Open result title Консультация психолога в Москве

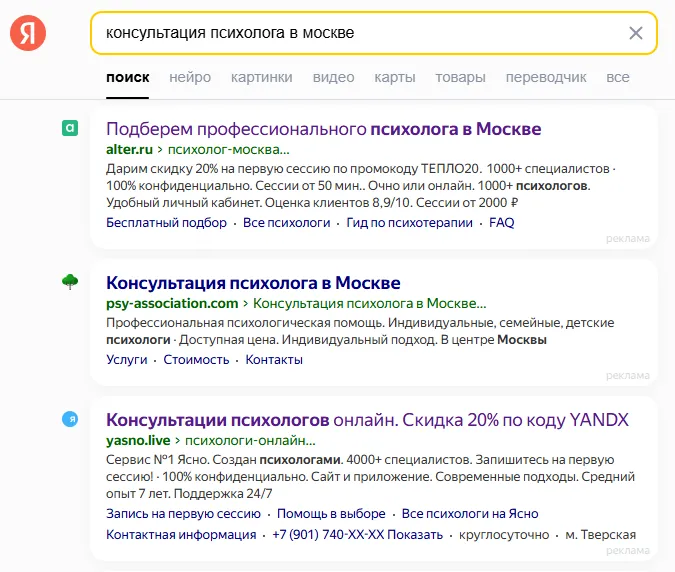253,283
